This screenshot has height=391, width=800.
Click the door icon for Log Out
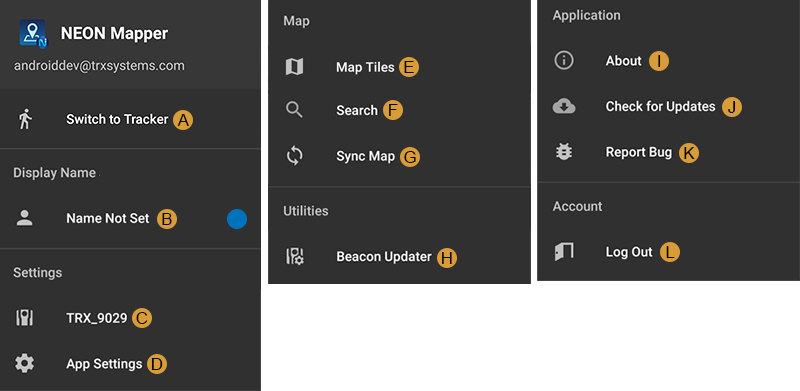(564, 252)
